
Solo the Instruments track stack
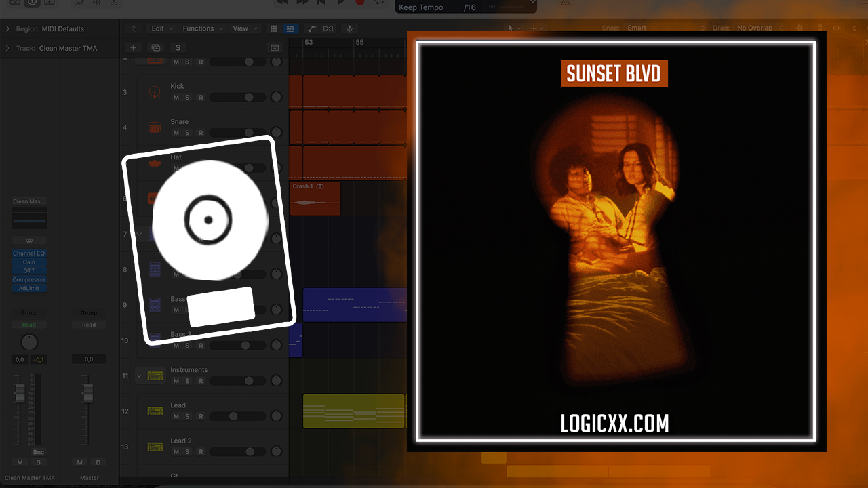[x=187, y=381]
